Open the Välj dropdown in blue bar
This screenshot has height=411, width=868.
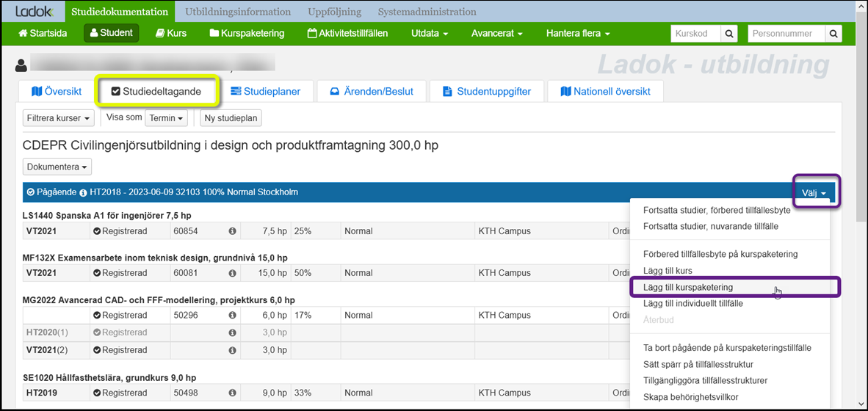814,193
